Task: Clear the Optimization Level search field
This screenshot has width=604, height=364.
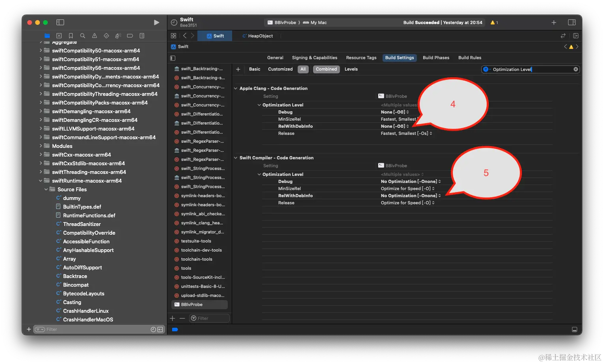Action: (x=576, y=69)
